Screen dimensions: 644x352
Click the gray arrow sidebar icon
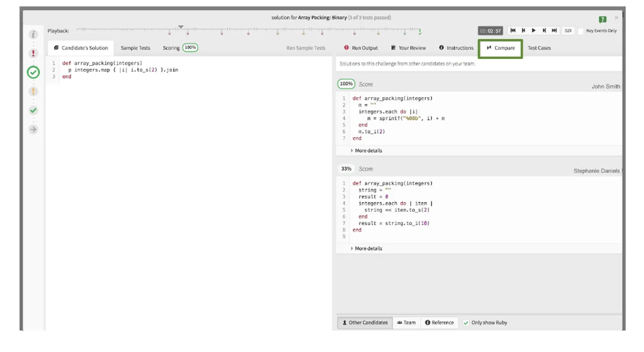[x=33, y=130]
